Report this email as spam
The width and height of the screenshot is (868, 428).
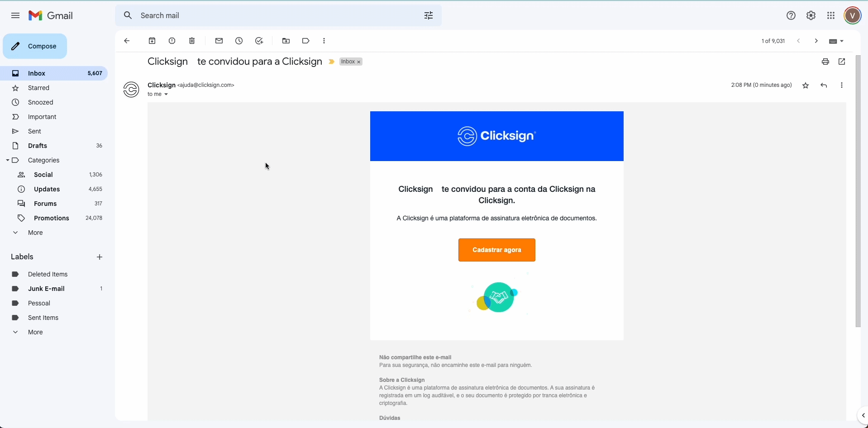[172, 41]
